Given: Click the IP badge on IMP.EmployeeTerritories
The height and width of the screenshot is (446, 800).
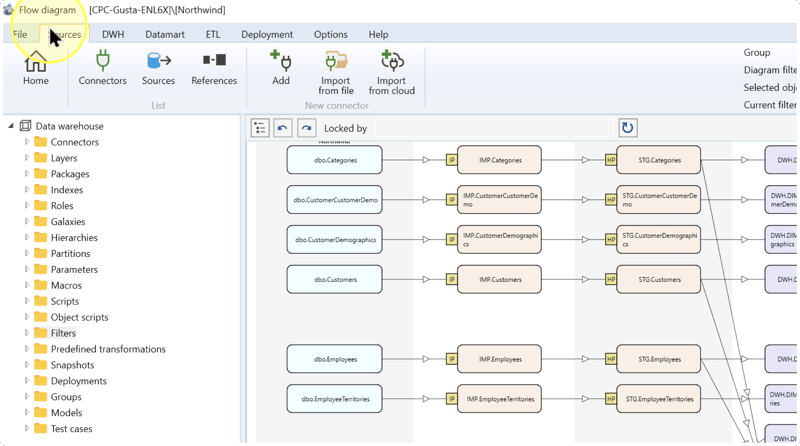Looking at the screenshot, I should coord(452,399).
